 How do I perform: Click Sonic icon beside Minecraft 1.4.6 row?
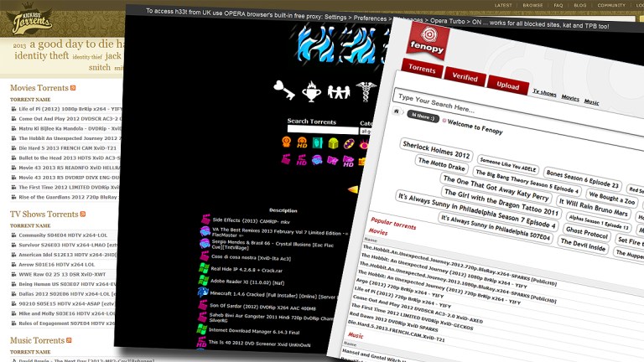coord(203,292)
